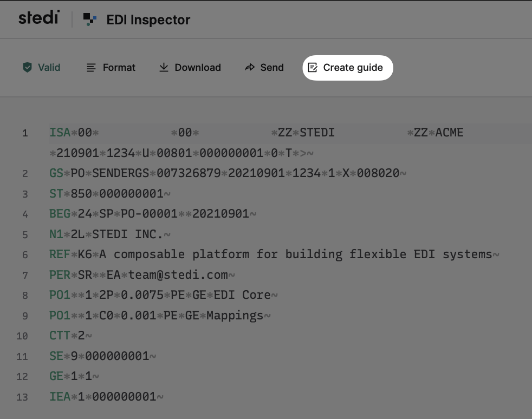Click the Create guide pencil icon
Viewport: 532px width, 419px height.
(313, 68)
